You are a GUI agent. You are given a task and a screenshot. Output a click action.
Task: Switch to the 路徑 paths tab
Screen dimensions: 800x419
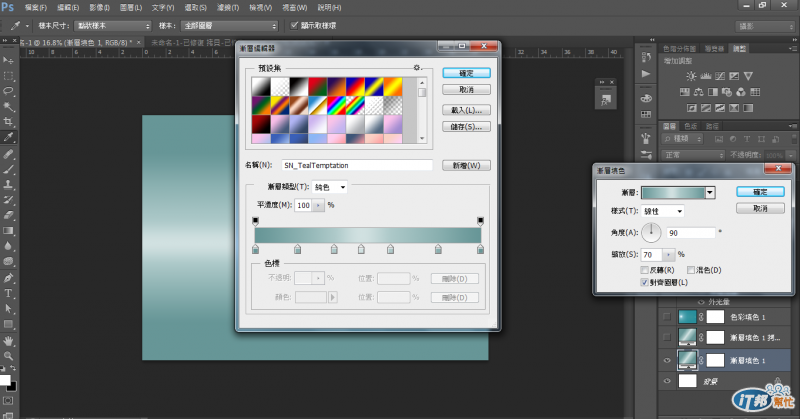[x=713, y=126]
